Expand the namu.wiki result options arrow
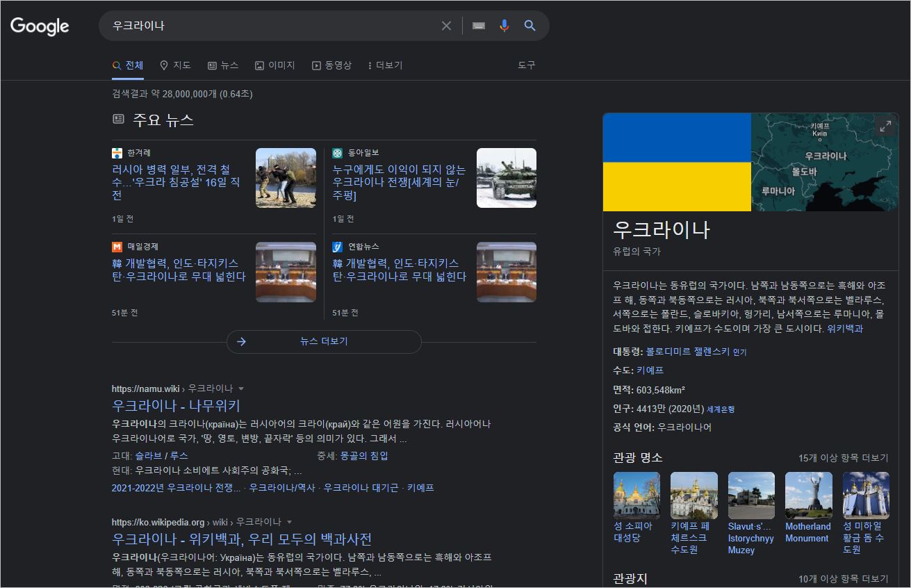 (241, 389)
